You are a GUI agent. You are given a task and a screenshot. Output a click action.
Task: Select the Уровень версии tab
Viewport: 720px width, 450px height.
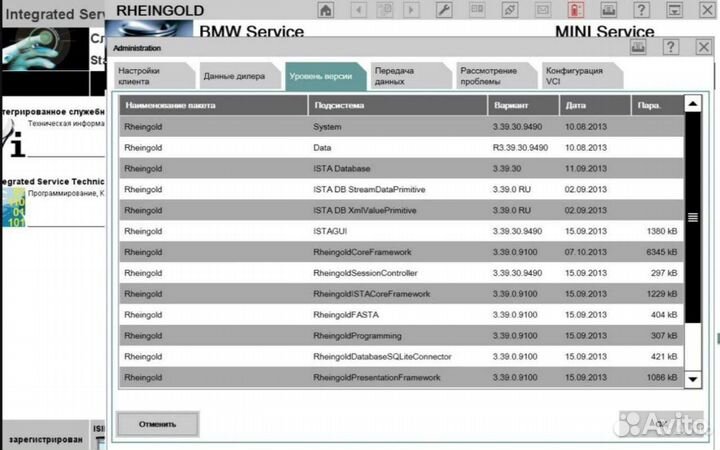point(326,76)
